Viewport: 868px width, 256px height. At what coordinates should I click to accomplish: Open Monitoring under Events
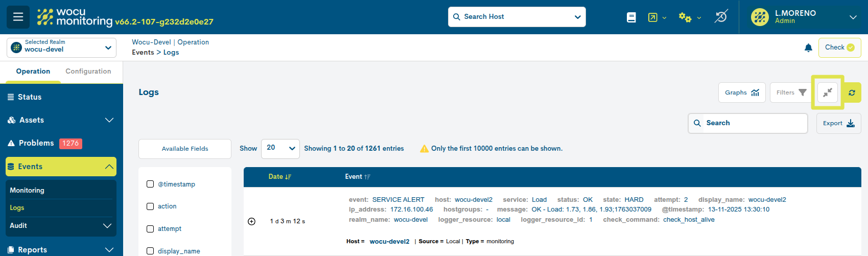pos(27,190)
